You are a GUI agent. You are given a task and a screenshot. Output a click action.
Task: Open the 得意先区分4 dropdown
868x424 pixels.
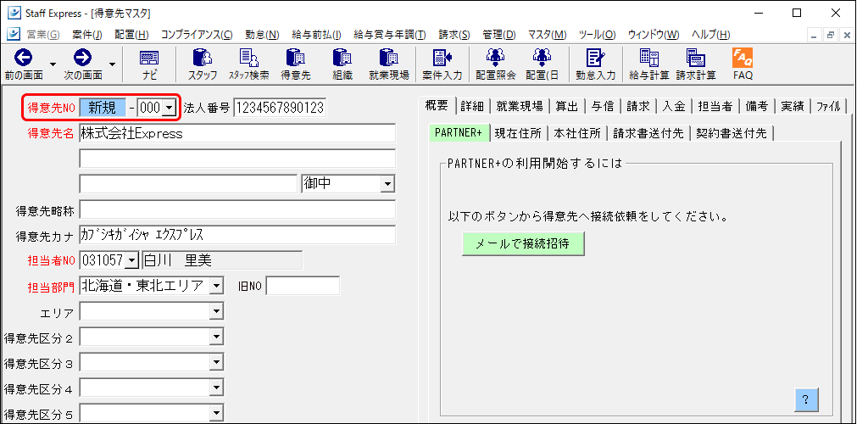[x=216, y=388]
